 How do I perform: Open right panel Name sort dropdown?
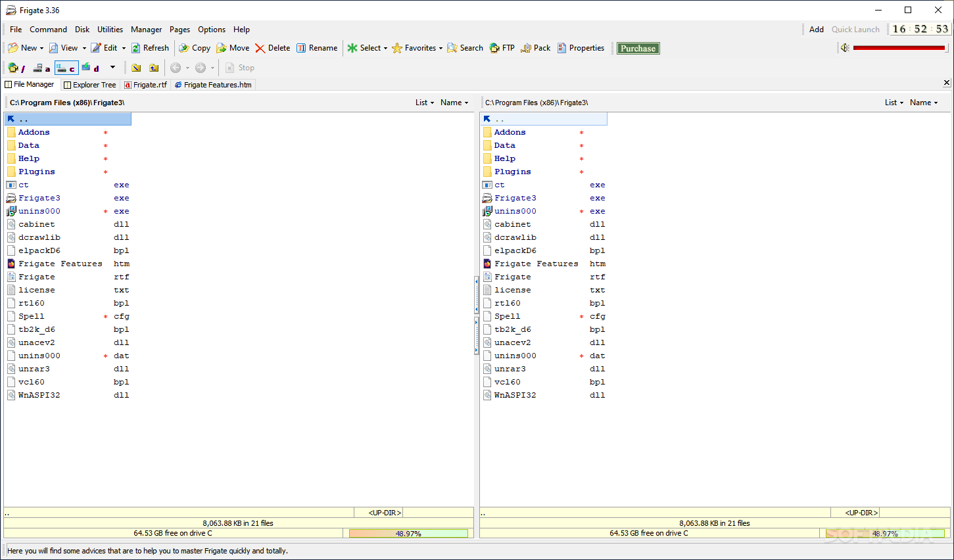pyautogui.click(x=924, y=103)
